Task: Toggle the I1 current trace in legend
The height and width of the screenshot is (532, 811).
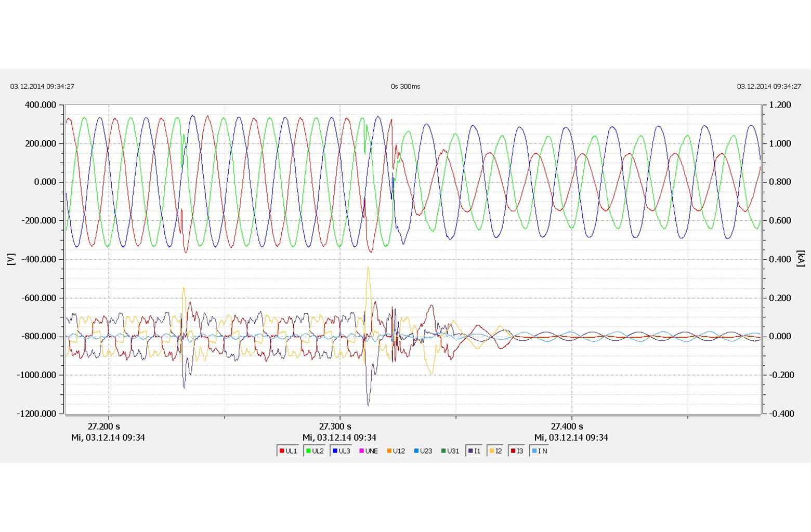Action: 475,451
